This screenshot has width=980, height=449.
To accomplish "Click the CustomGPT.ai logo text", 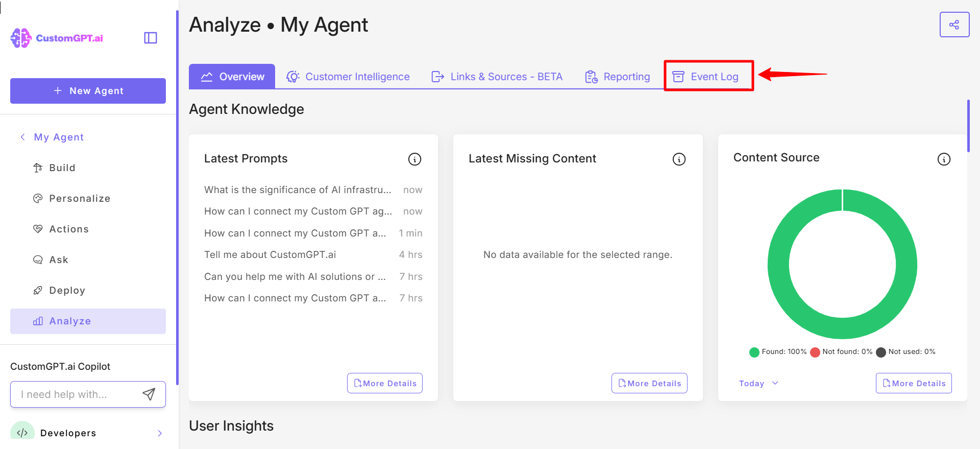I will click(69, 38).
